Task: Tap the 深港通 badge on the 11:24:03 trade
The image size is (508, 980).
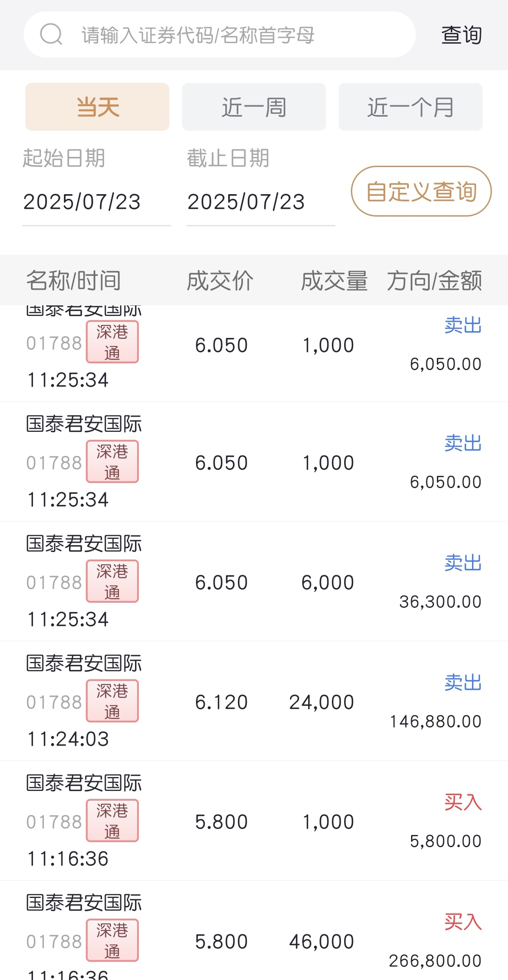Action: [x=112, y=701]
